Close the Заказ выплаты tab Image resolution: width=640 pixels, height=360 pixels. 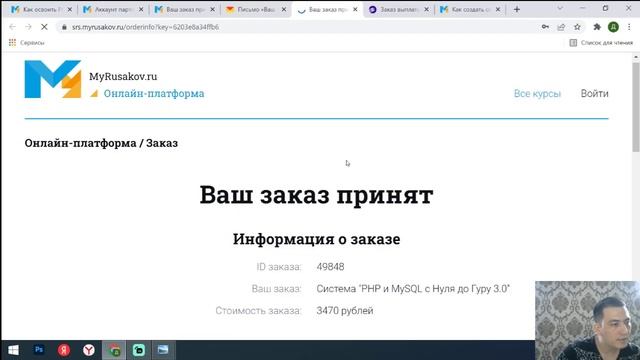[426, 9]
